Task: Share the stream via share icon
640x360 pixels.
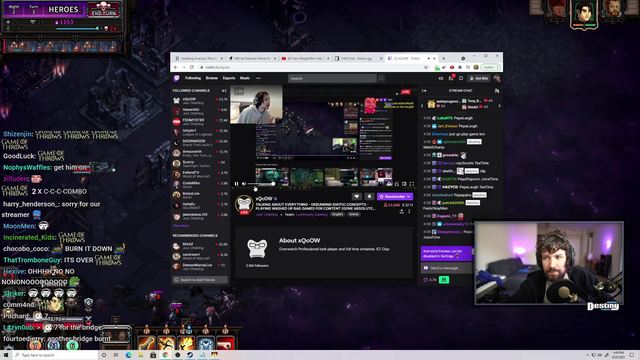Action: [x=402, y=211]
